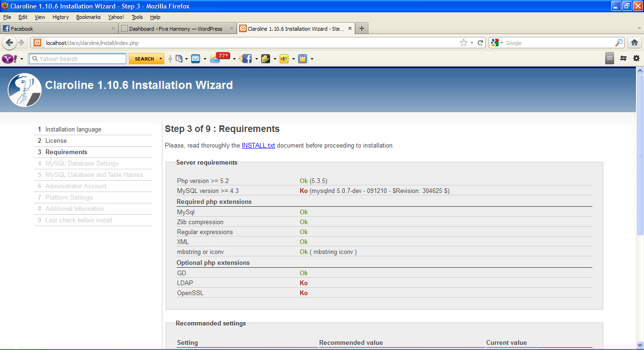Open the Firefox home page button
This screenshot has width=644, height=350.
click(635, 43)
